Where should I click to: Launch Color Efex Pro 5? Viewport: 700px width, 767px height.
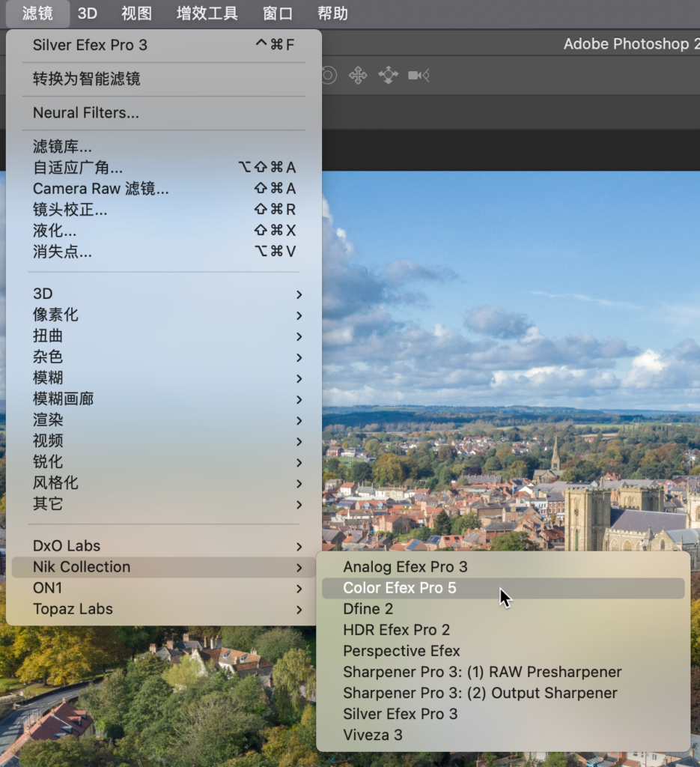pos(503,588)
